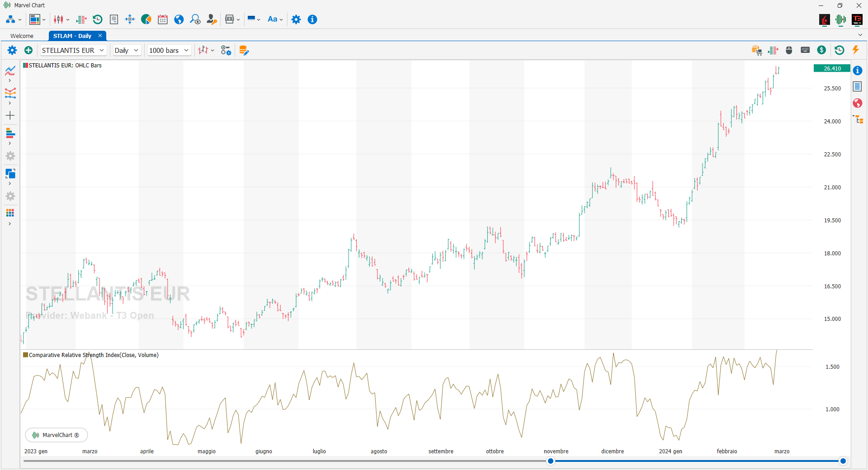Viewport: 868px width, 470px height.
Task: Click the left handle of time range slider
Action: coord(550,461)
